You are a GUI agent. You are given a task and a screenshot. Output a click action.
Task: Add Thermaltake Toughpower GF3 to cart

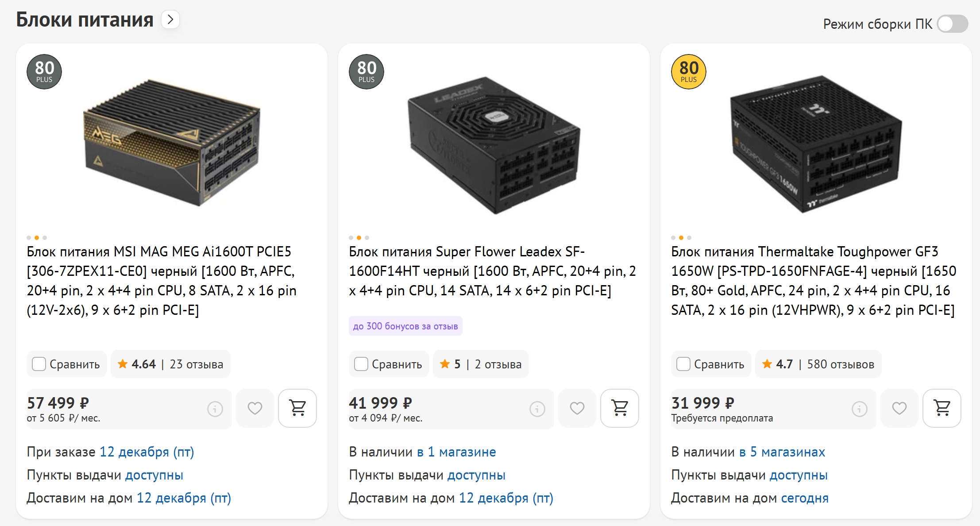[942, 408]
